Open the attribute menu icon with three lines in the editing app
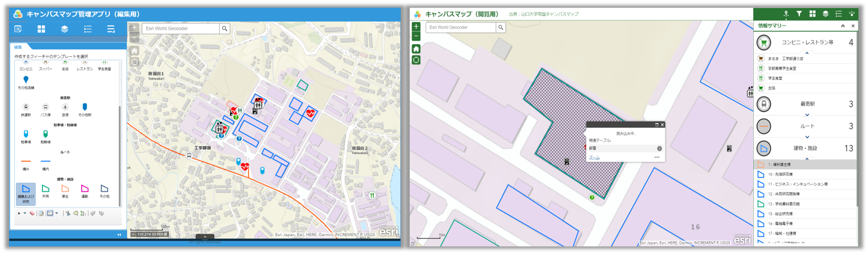Image resolution: width=868 pixels, height=254 pixels. coord(111,29)
